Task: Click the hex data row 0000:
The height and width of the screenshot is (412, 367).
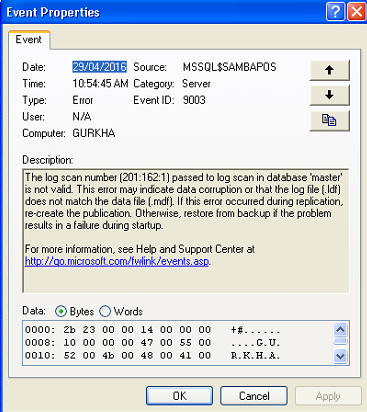Action: [153, 330]
